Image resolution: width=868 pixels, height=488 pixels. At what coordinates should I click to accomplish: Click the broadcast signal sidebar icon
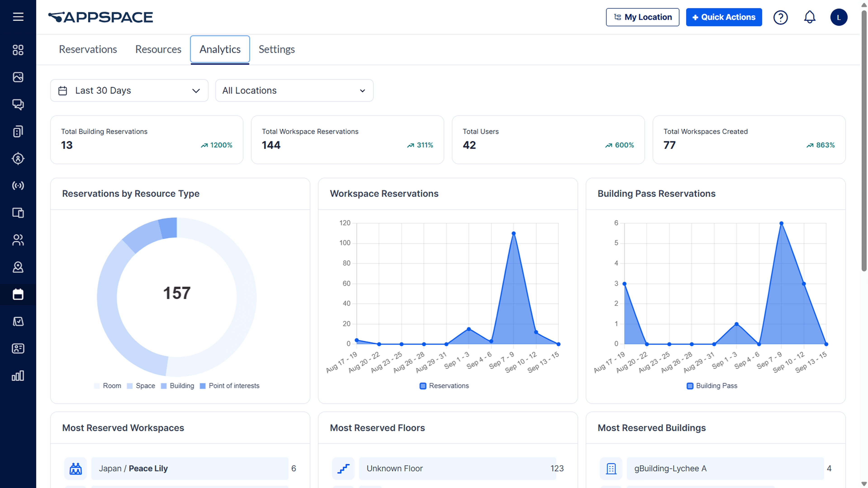point(18,186)
